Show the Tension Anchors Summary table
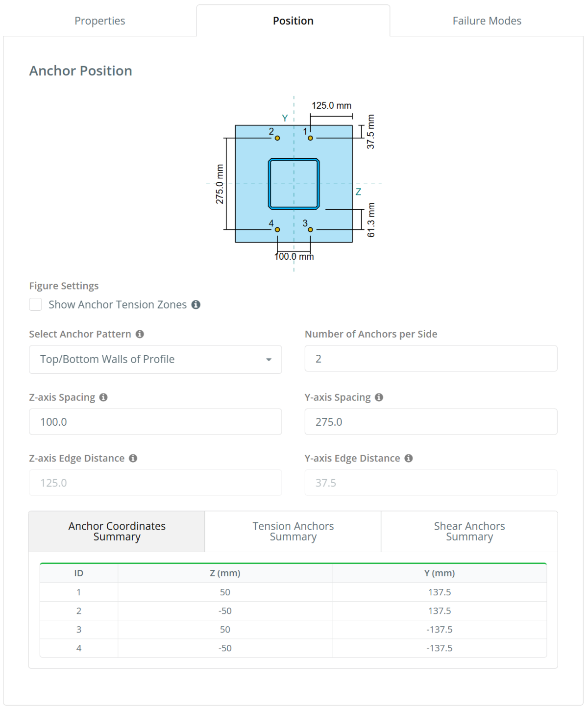 (293, 532)
